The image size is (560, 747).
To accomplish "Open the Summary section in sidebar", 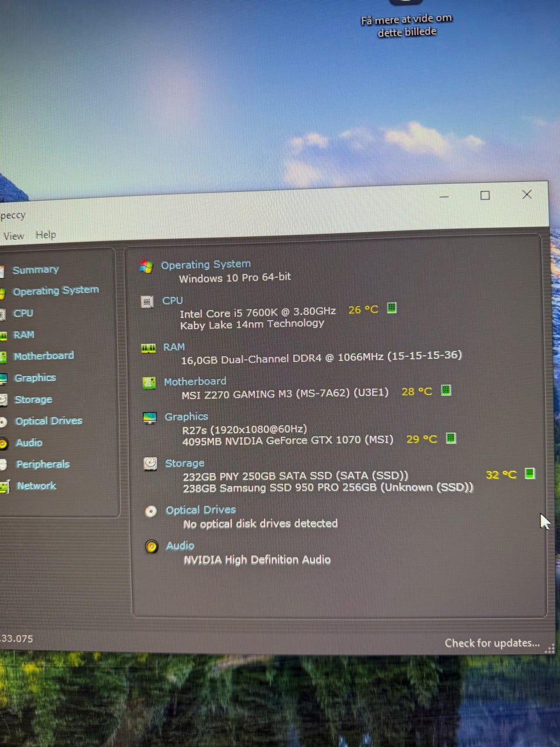I will pos(36,270).
